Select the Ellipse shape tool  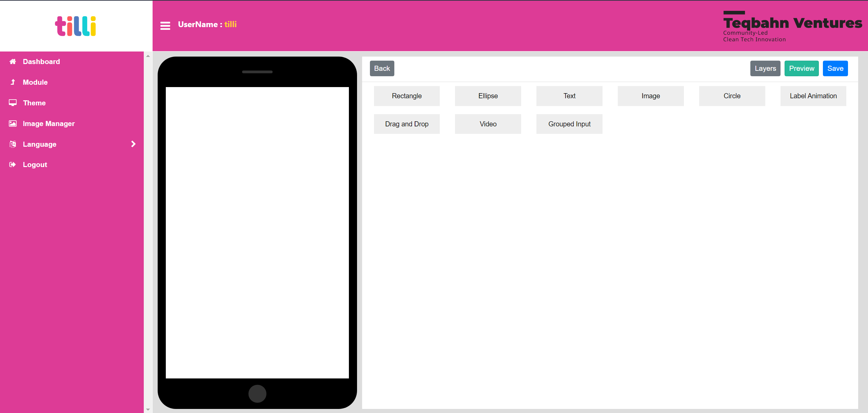click(488, 96)
